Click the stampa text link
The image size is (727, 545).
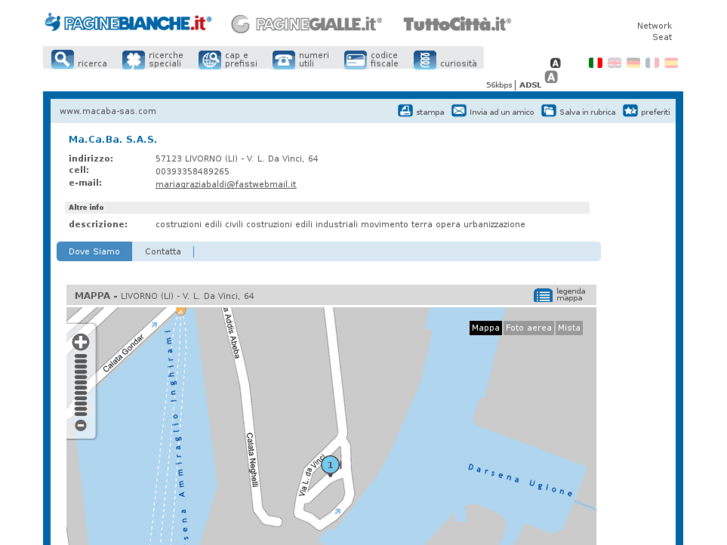(x=430, y=112)
